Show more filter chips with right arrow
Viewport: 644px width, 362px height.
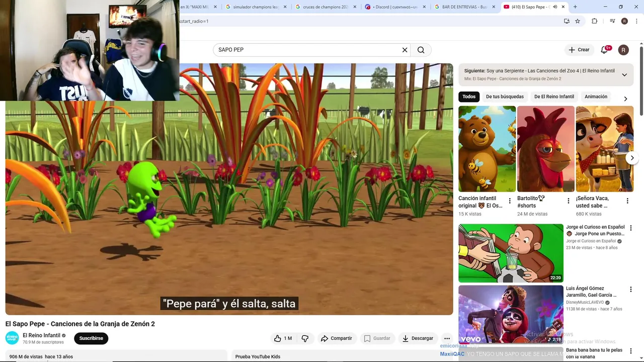pyautogui.click(x=625, y=99)
